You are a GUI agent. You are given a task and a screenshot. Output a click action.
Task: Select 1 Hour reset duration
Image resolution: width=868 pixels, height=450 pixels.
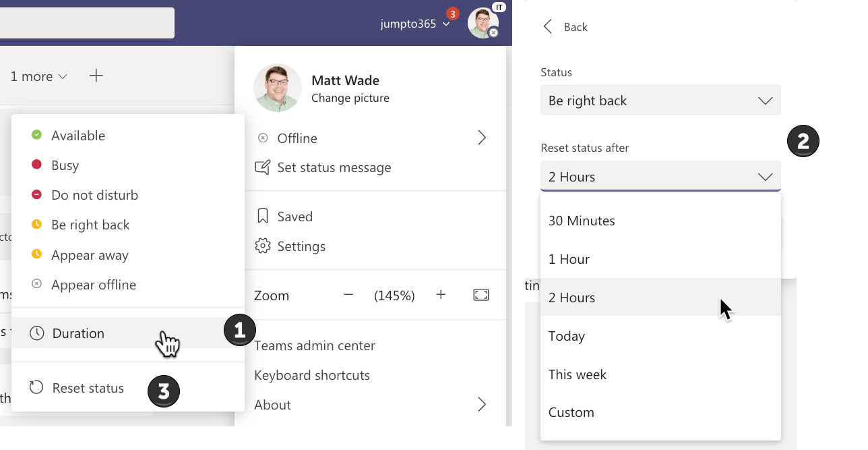point(660,259)
